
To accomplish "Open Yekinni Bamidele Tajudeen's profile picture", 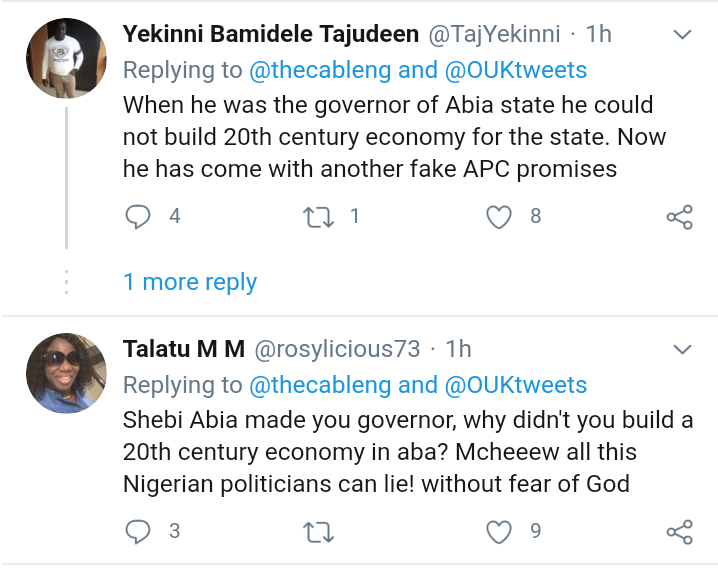I will click(x=66, y=58).
